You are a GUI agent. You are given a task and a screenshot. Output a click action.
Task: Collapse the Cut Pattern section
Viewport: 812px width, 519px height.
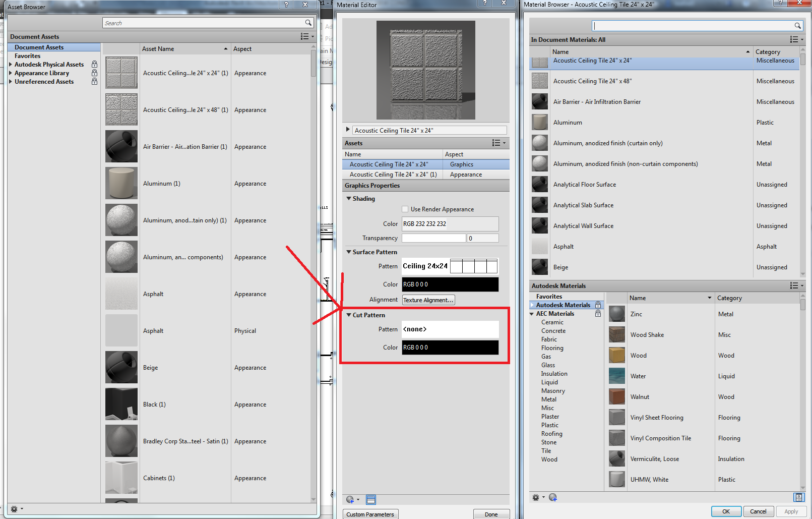pos(349,315)
